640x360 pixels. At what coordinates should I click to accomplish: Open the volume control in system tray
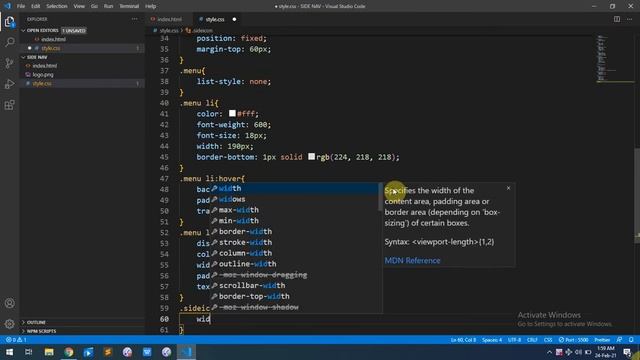click(578, 352)
